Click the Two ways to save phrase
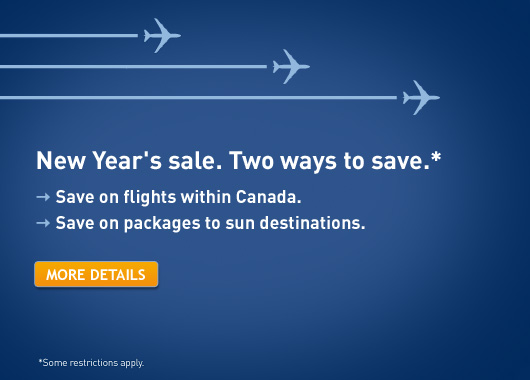Screen dimensions: 530x380 coord(330,161)
